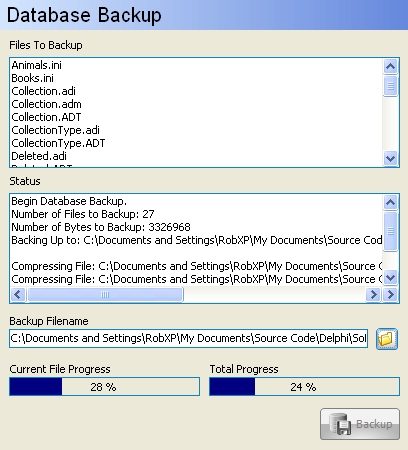Click the 'Backup Filename' label

point(49,321)
